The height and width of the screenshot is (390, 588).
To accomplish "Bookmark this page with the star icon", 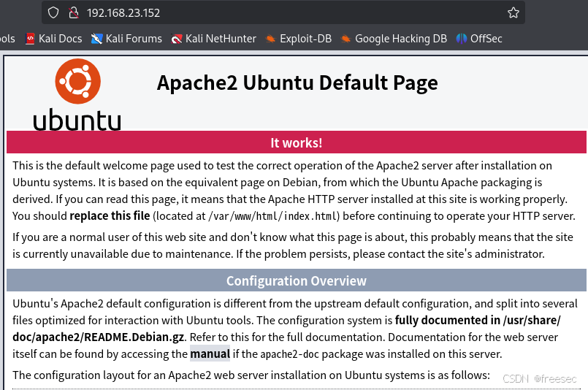I will [513, 12].
